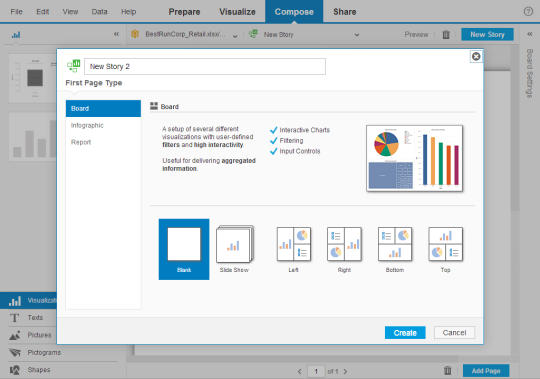Open the View menu
The width and height of the screenshot is (540, 379).
[70, 12]
